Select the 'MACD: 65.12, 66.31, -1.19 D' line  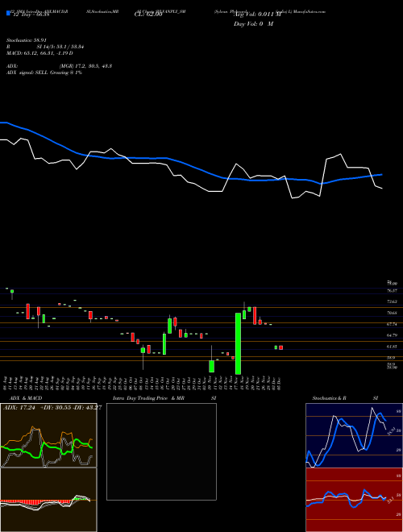tap(39, 53)
